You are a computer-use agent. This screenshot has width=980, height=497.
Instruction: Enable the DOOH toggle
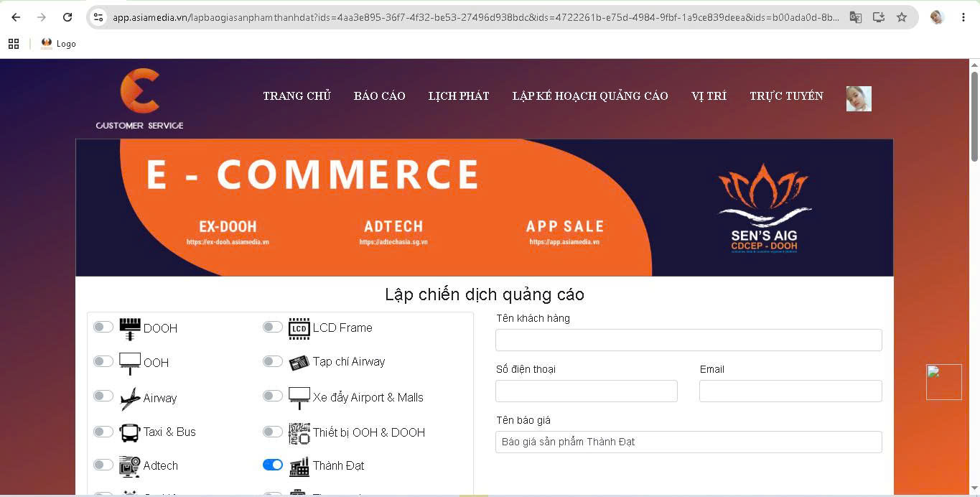pyautogui.click(x=103, y=327)
